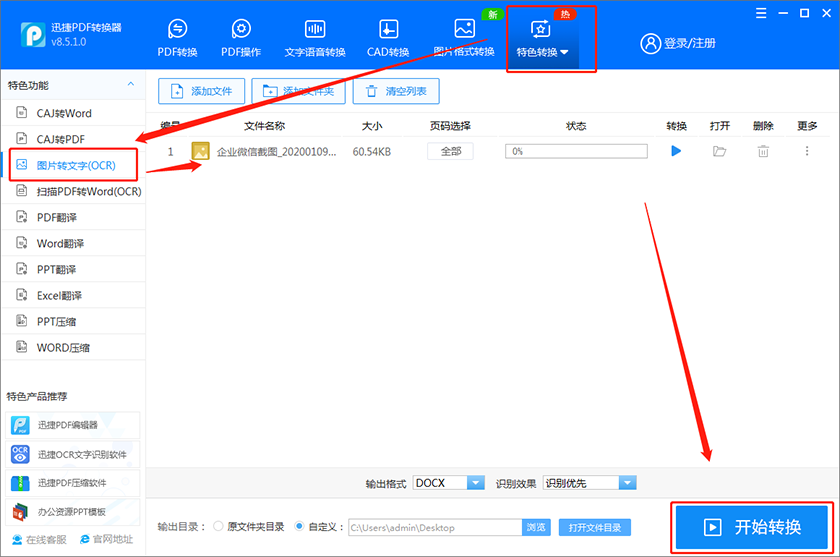Open 迅捷PDF压缩软件 product link
The image size is (840, 557).
(x=73, y=483)
